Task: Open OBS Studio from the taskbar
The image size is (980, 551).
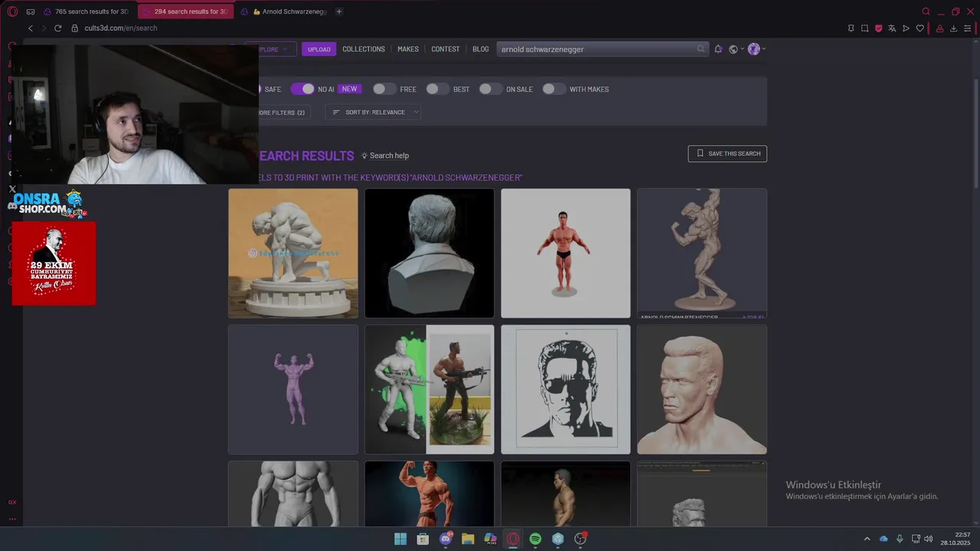Action: 580,539
